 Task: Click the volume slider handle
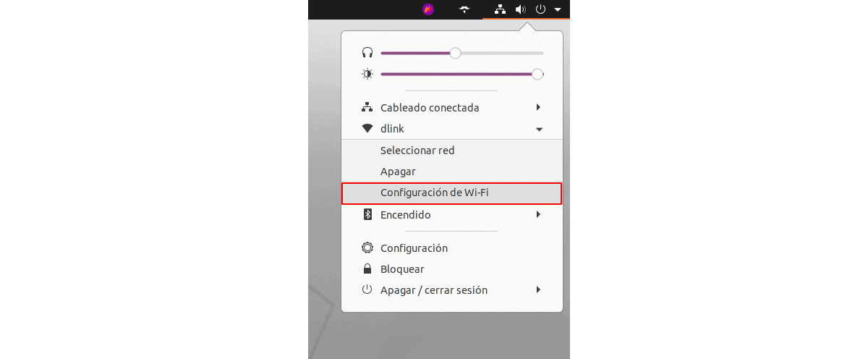pyautogui.click(x=455, y=53)
